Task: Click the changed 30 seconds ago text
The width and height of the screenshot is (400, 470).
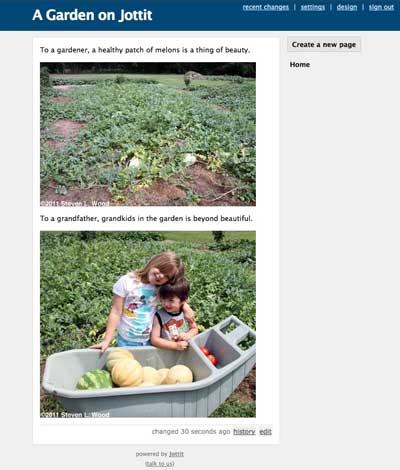Action: click(191, 432)
